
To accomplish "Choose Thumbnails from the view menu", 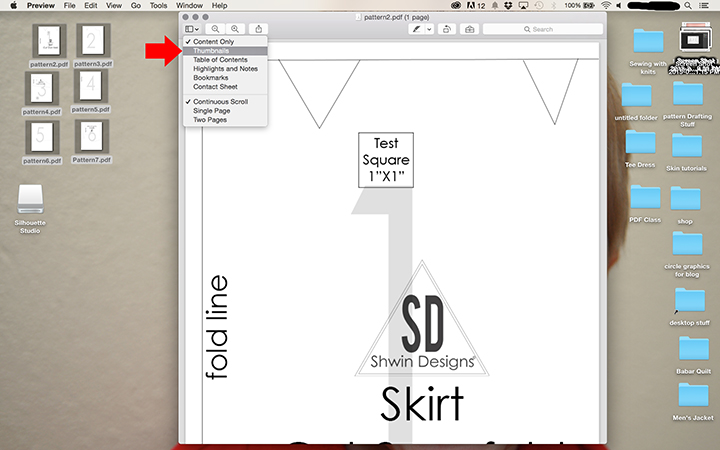I will tap(225, 51).
